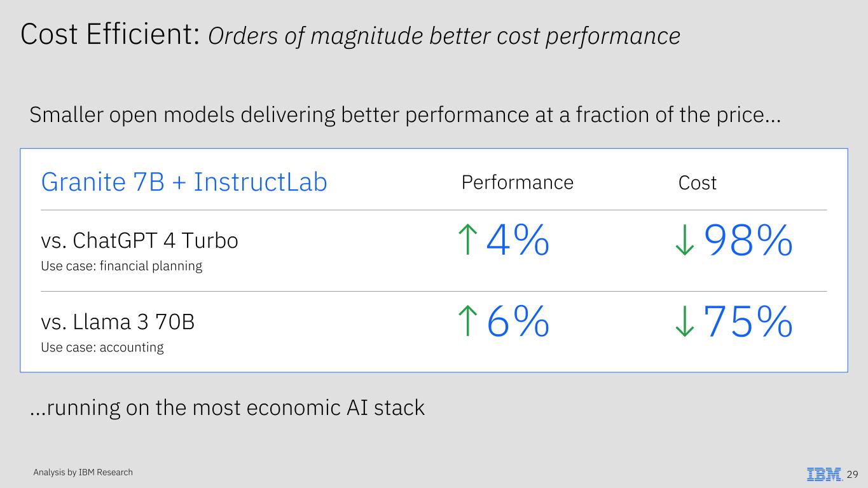The image size is (868, 488).
Task: Click the green down arrow beside 98%
Action: pyautogui.click(x=684, y=240)
